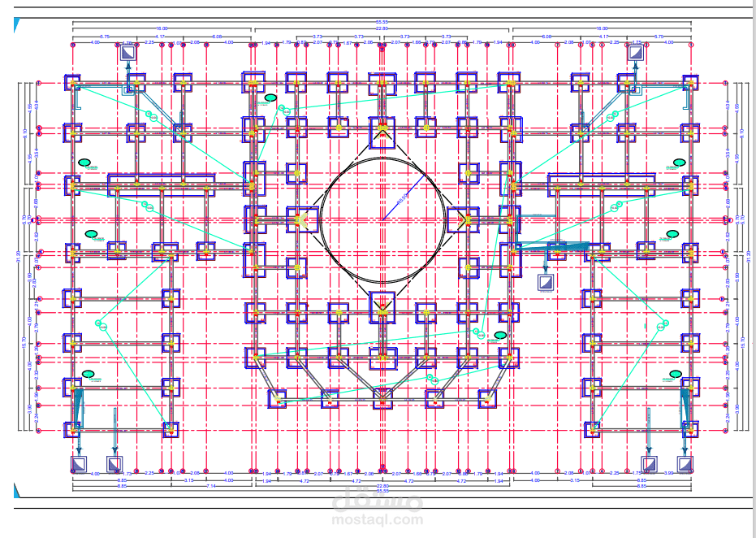Click the 55.55 overall dimension at top
Viewport: 756px width, 538px height.
(382, 22)
